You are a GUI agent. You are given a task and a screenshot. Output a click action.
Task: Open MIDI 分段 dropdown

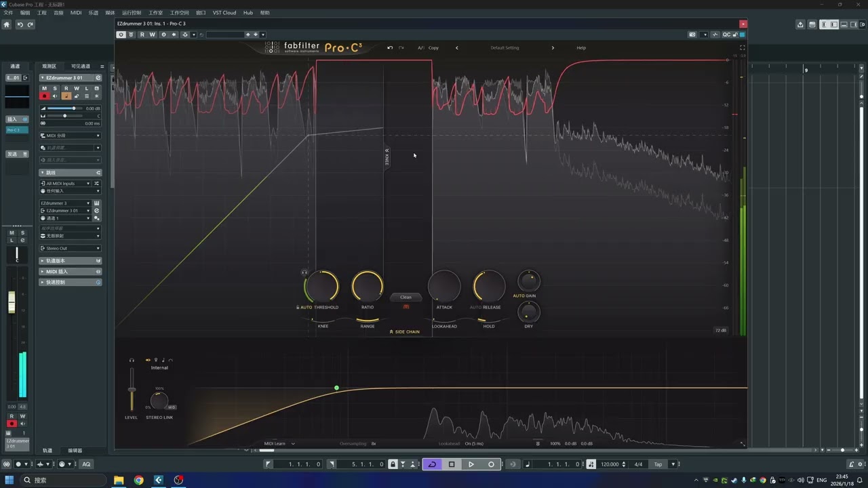click(70, 136)
